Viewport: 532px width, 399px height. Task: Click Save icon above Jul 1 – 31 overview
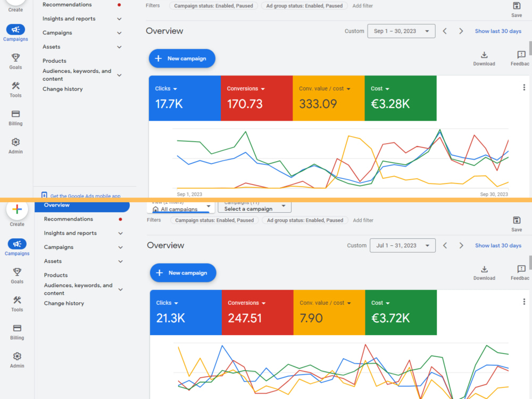click(x=517, y=220)
